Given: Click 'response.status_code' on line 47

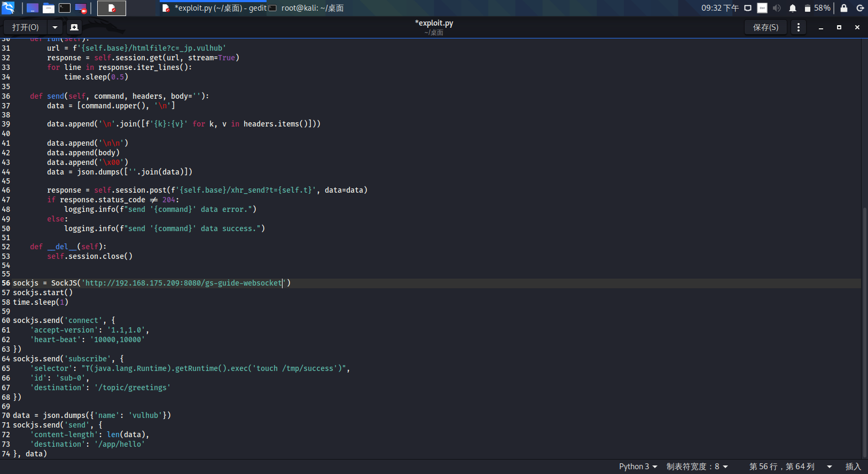Looking at the screenshot, I should click(x=103, y=200).
